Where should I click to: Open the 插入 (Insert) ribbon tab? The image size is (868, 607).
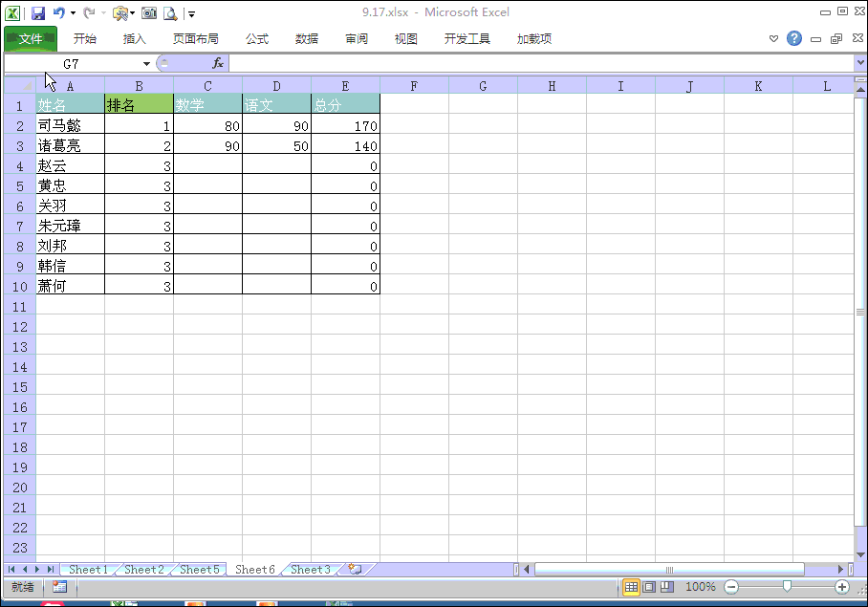tap(134, 39)
